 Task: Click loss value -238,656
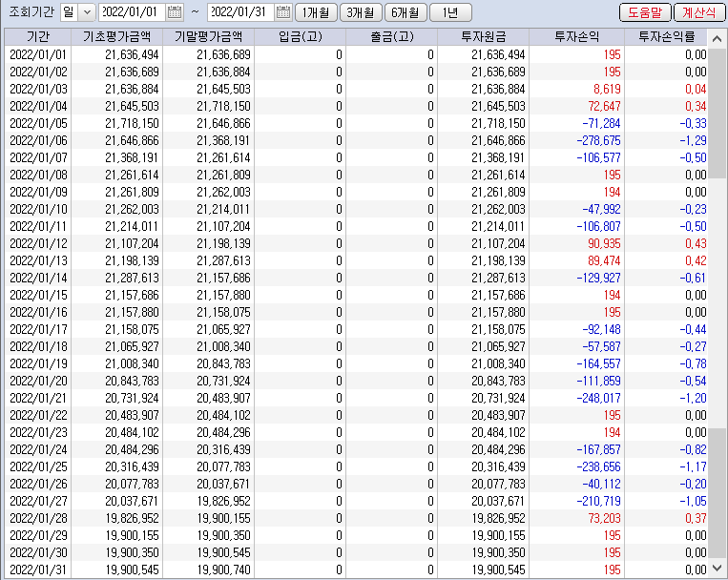coord(598,467)
